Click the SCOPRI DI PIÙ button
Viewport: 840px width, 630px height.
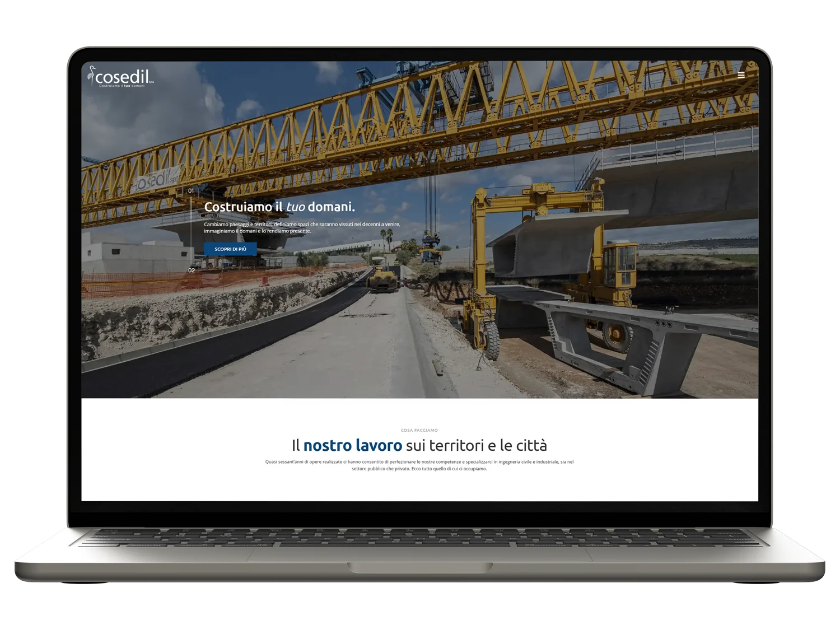230,249
